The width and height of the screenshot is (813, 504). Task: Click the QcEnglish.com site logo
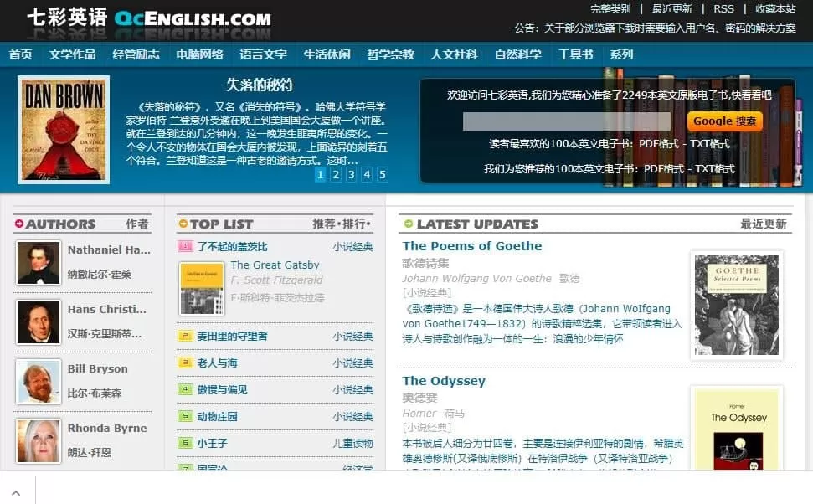point(148,18)
